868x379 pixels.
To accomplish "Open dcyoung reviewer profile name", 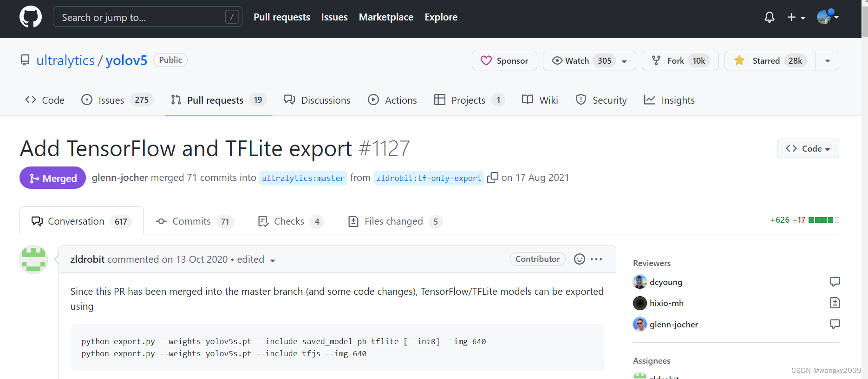I will (x=666, y=282).
